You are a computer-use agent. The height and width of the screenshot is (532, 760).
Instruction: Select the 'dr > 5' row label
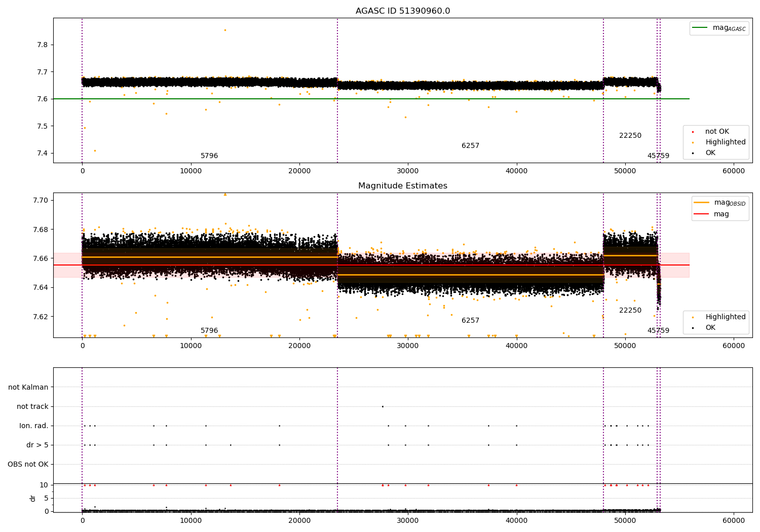pyautogui.click(x=37, y=445)
